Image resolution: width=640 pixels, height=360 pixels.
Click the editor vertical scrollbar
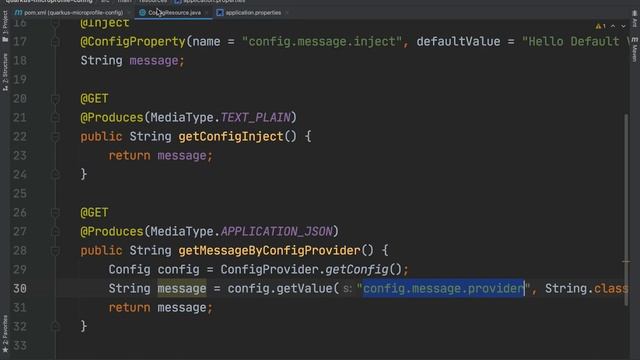626,210
